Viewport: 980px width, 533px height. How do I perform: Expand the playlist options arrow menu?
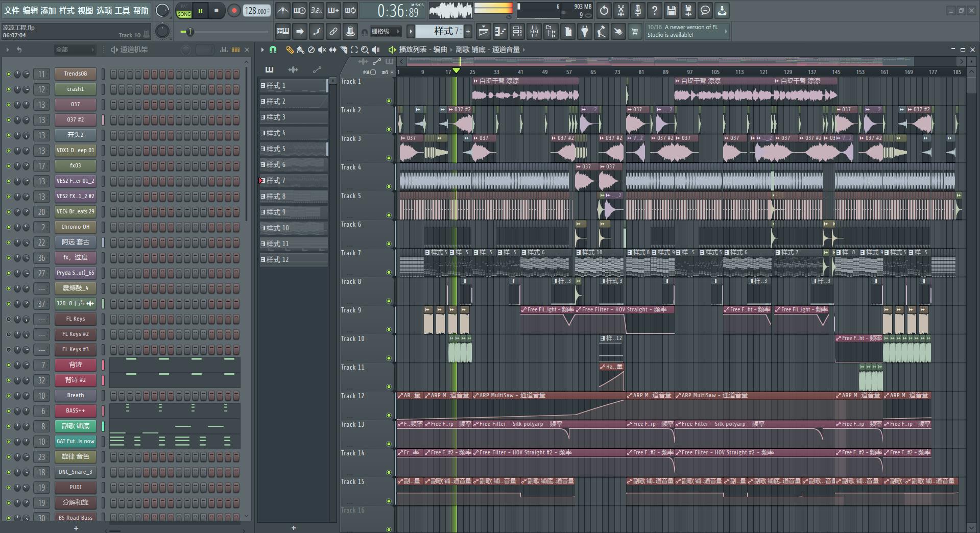262,50
